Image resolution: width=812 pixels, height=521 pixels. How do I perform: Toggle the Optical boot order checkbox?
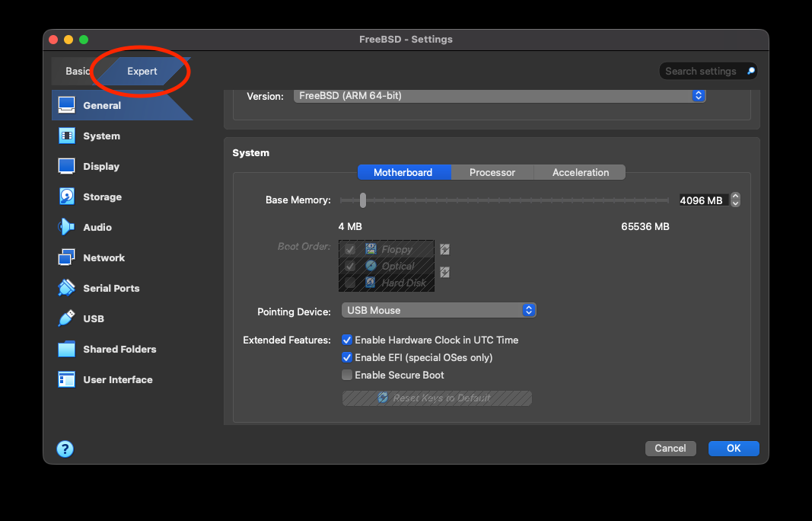pos(350,266)
